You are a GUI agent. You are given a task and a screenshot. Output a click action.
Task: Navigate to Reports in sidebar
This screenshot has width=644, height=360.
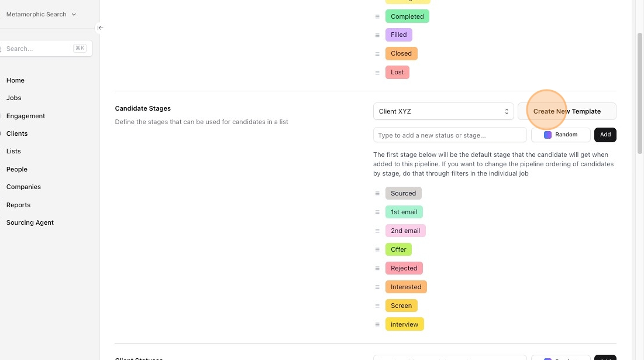pos(18,205)
